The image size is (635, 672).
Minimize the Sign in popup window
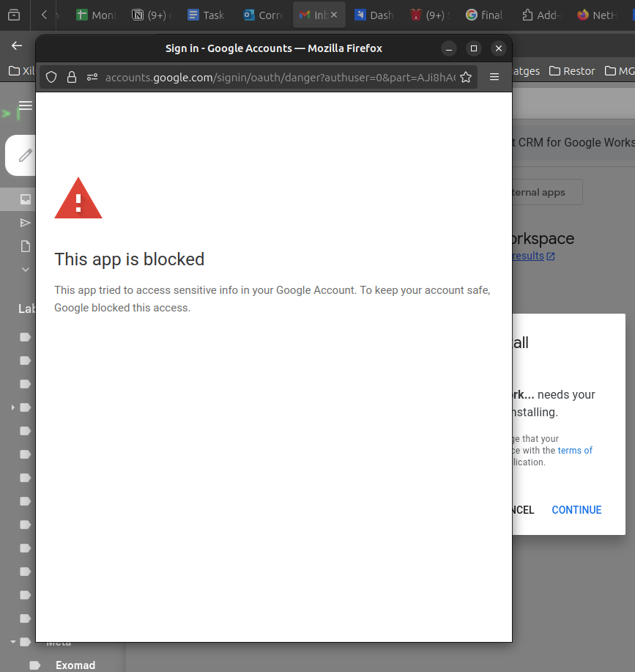pyautogui.click(x=449, y=48)
